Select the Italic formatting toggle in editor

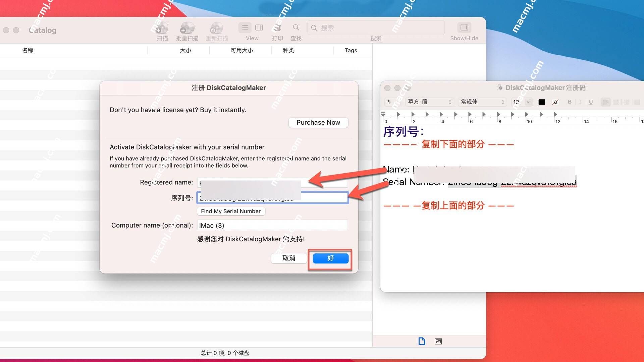580,103
